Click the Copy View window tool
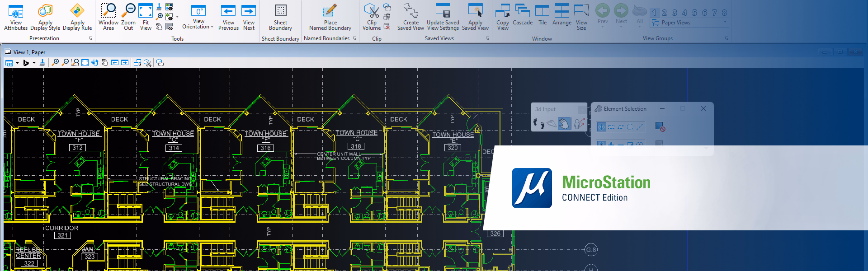 coord(503,16)
